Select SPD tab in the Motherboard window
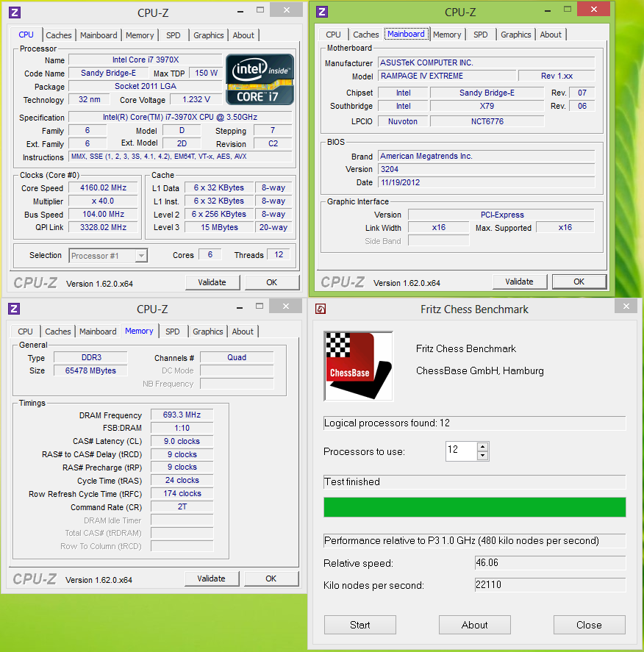This screenshot has width=644, height=652. coord(481,35)
